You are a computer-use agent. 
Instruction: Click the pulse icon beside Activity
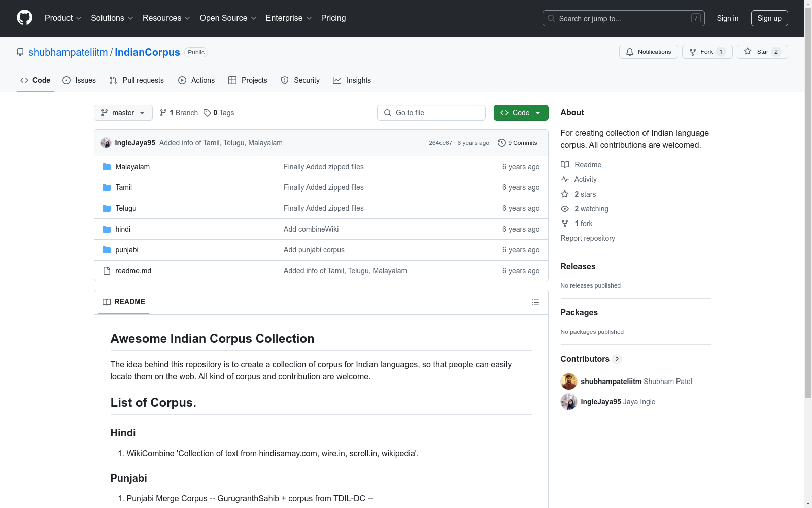click(565, 179)
